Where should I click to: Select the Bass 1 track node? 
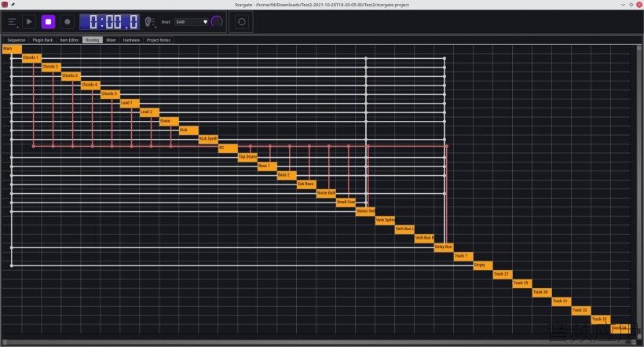point(267,166)
